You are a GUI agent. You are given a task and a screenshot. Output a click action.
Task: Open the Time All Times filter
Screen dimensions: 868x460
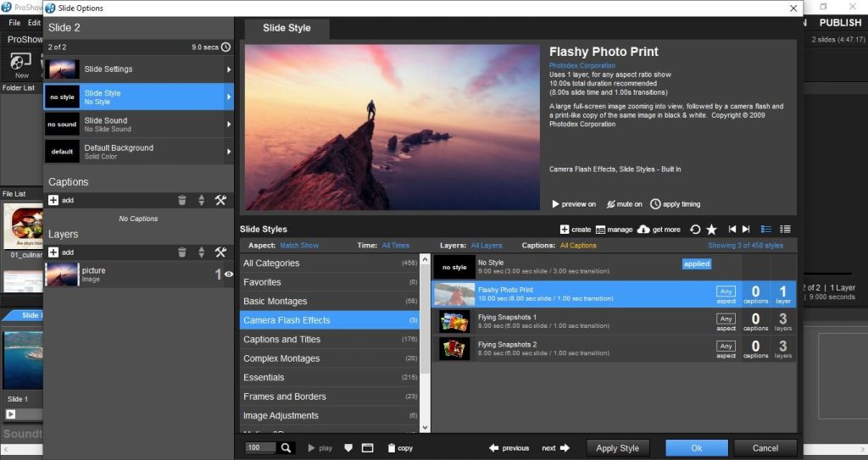tap(395, 246)
